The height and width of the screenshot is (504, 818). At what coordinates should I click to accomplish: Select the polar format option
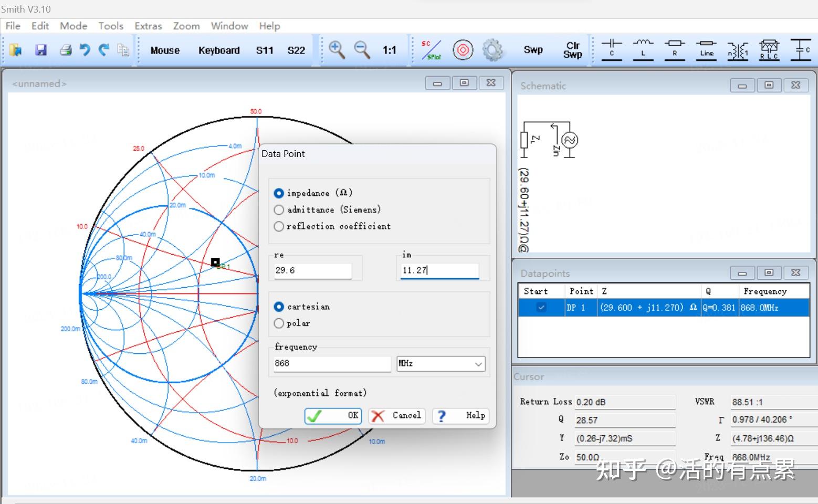279,323
